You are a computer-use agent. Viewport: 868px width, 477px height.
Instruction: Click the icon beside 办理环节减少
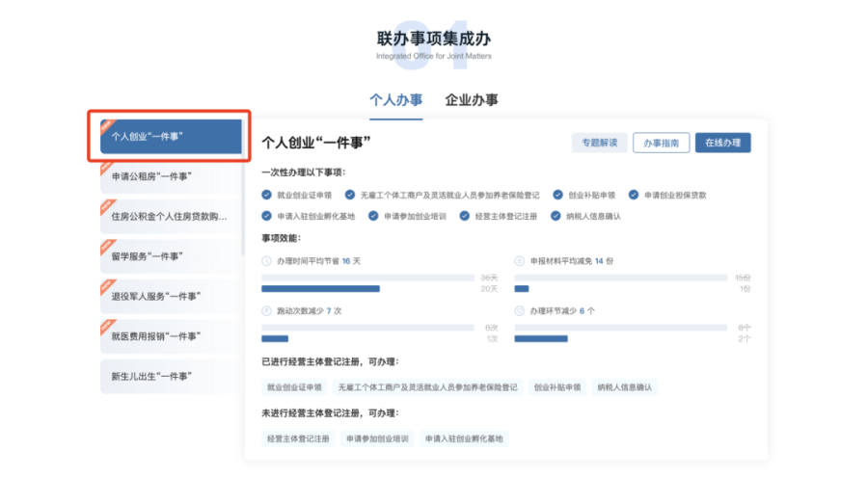[520, 311]
